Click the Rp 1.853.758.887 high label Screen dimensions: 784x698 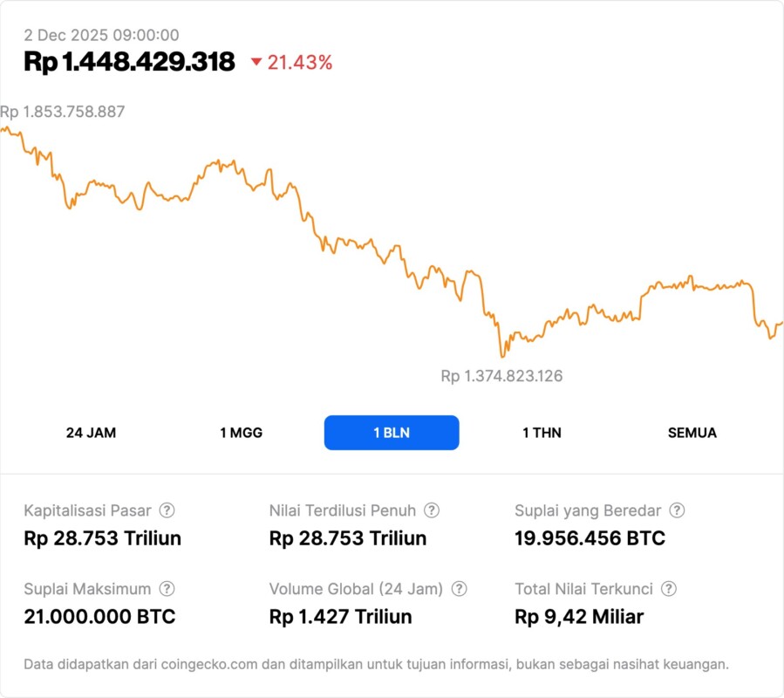[63, 112]
